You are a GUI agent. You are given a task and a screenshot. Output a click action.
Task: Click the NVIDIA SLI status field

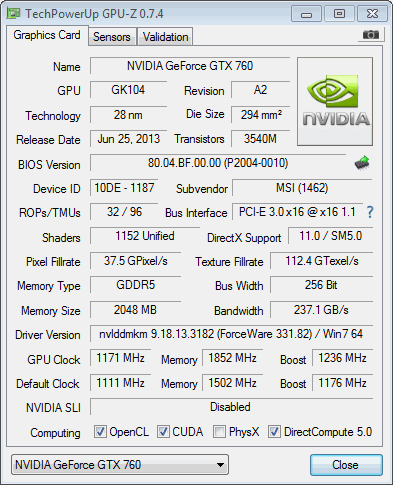tap(231, 407)
